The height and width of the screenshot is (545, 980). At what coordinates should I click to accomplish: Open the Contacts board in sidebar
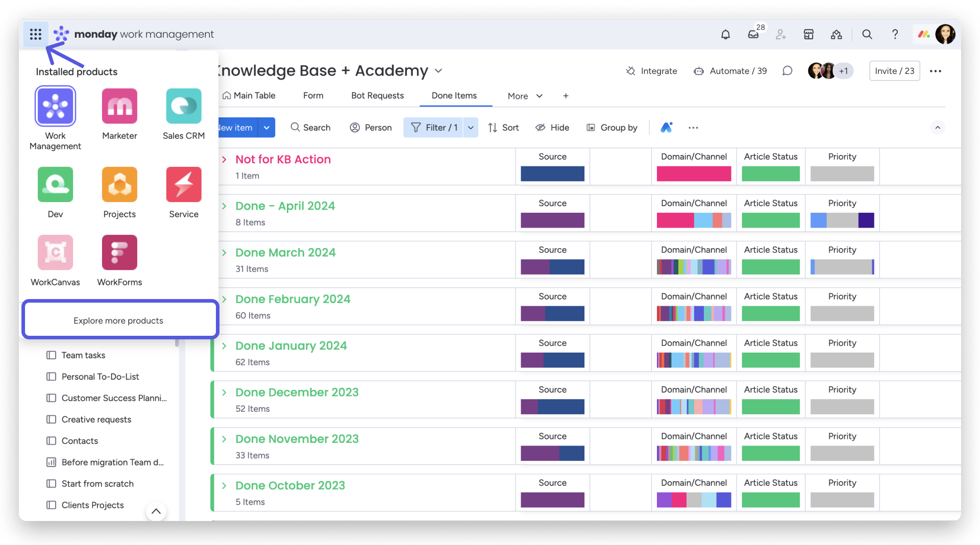(80, 441)
